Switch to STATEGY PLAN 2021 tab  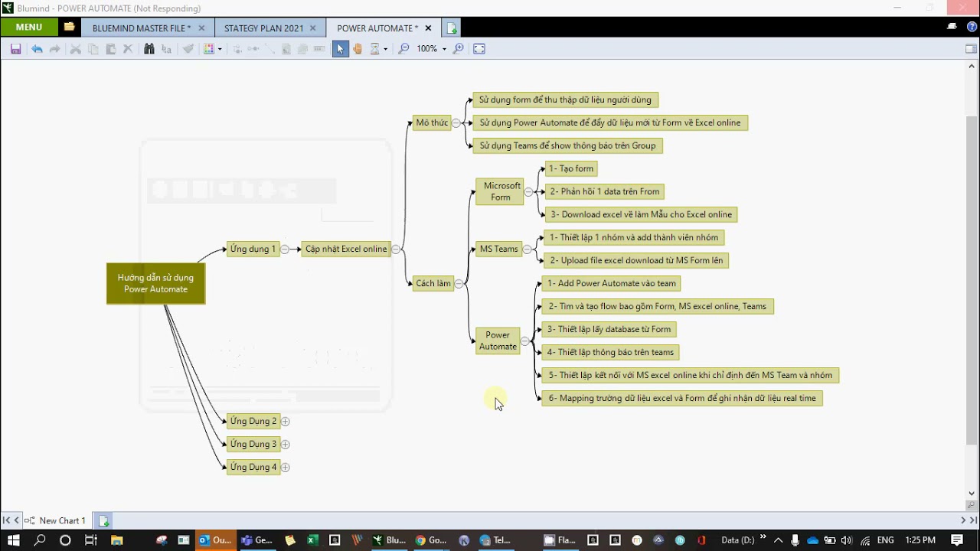pos(263,28)
